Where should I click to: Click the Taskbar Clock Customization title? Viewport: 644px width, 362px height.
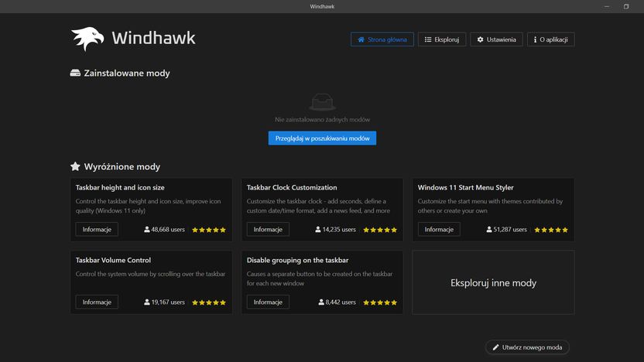click(292, 187)
